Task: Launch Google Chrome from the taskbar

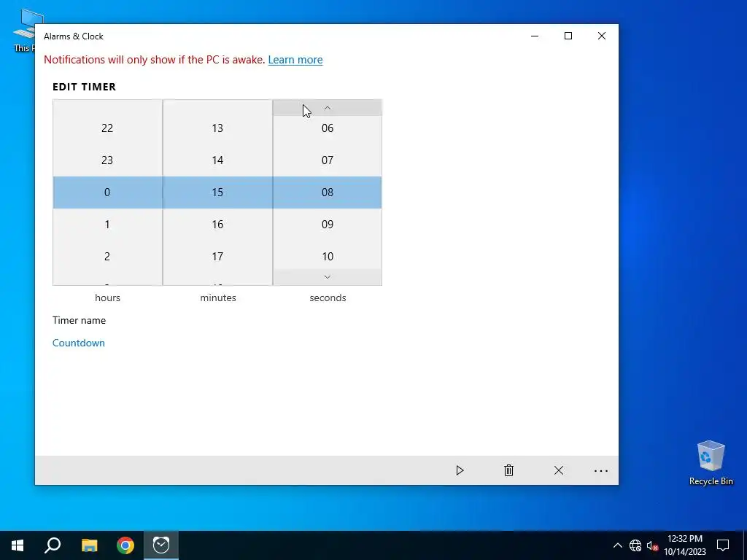Action: point(125,545)
